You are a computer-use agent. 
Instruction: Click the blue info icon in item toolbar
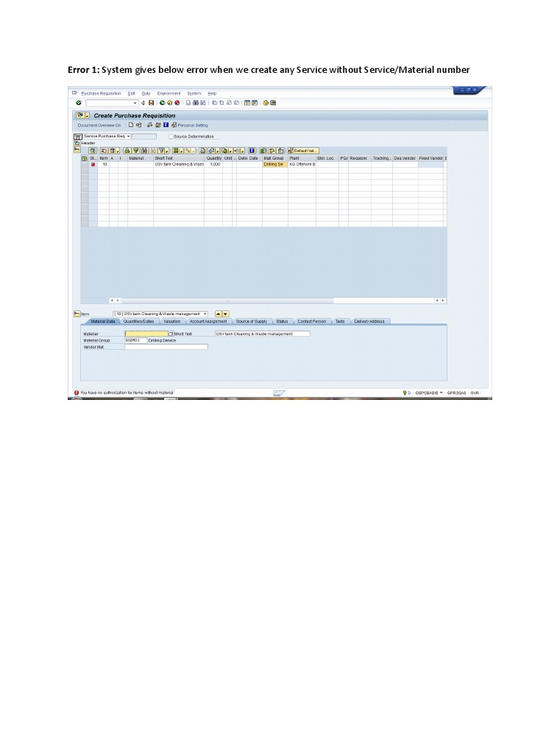[252, 150]
